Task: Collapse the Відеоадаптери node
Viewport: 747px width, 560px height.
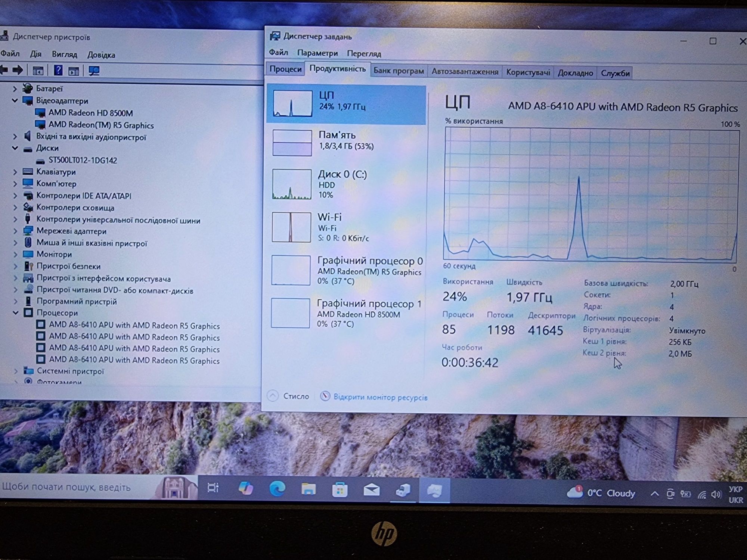Action: pos(15,100)
